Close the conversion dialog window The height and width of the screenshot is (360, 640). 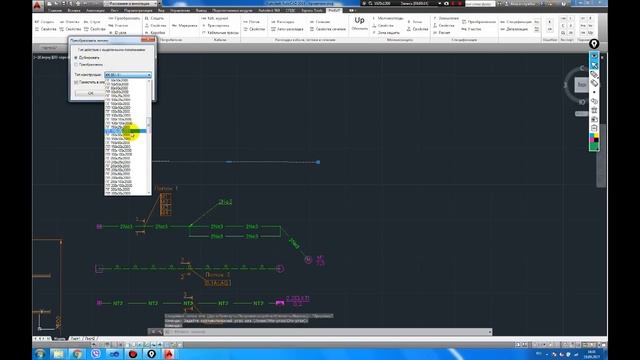click(x=148, y=40)
